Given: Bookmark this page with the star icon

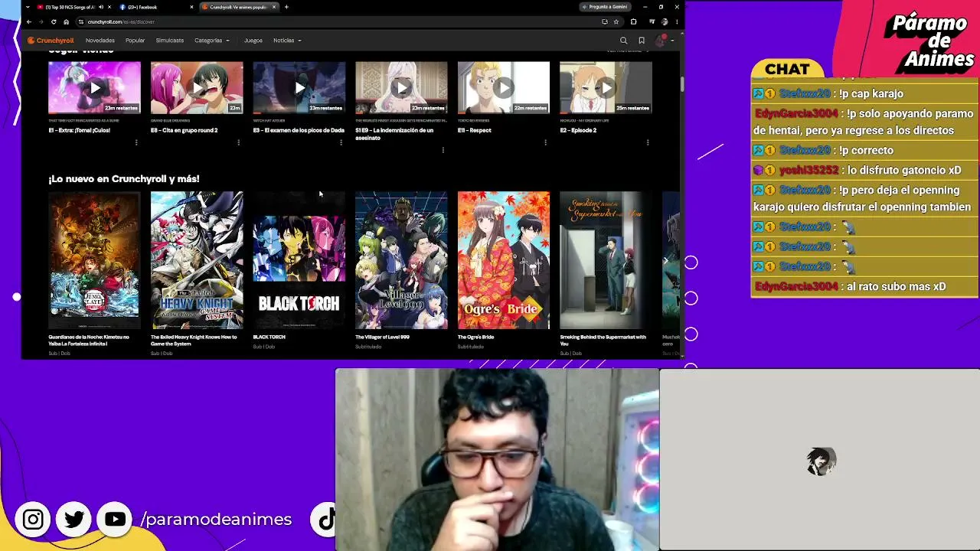Looking at the screenshot, I should point(616,21).
